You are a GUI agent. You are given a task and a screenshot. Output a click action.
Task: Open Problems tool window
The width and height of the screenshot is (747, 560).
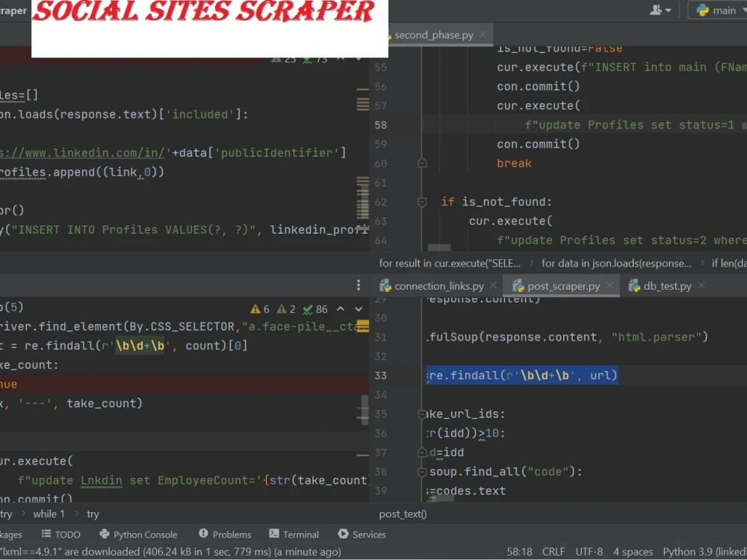pyautogui.click(x=225, y=535)
